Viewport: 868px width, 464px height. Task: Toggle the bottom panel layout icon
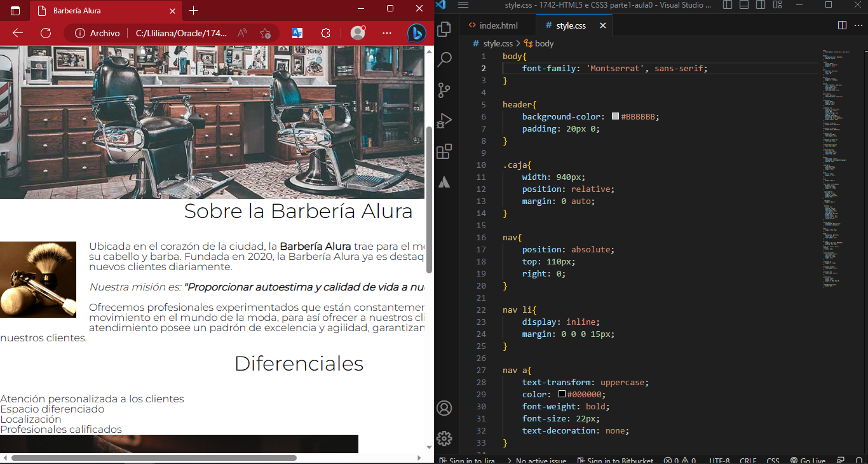pyautogui.click(x=745, y=5)
